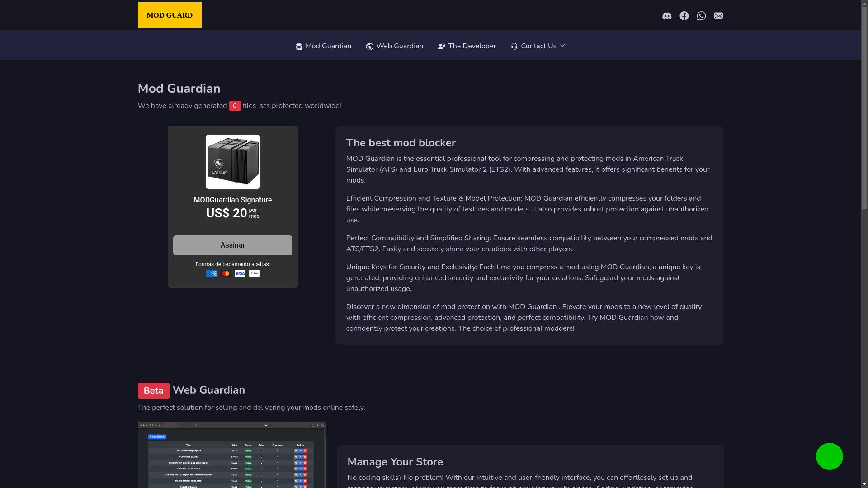Click the Web Guardian store screenshot

click(x=232, y=455)
